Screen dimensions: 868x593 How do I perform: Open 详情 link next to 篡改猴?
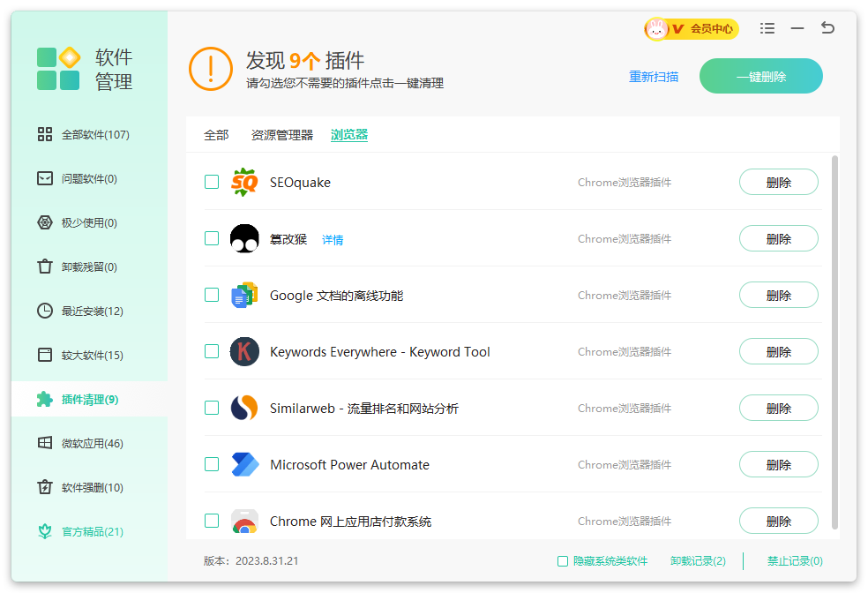pyautogui.click(x=333, y=240)
